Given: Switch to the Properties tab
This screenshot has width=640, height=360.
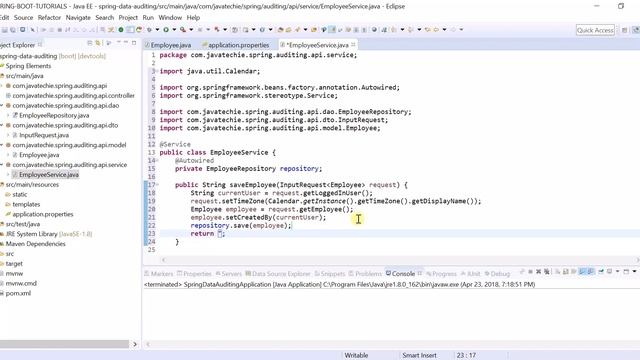Looking at the screenshot, I should coord(195,274).
